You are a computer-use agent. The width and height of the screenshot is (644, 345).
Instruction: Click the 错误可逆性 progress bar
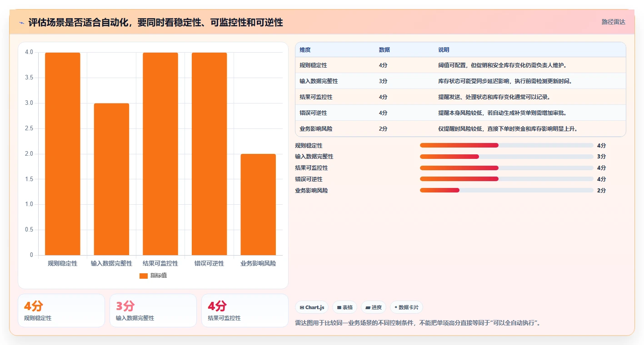(x=507, y=179)
